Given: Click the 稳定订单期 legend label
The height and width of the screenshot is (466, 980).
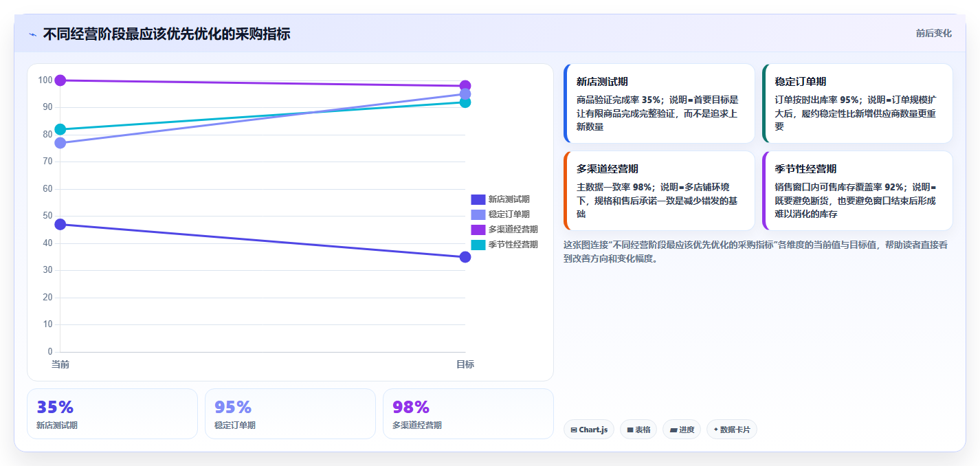Looking at the screenshot, I should (509, 214).
